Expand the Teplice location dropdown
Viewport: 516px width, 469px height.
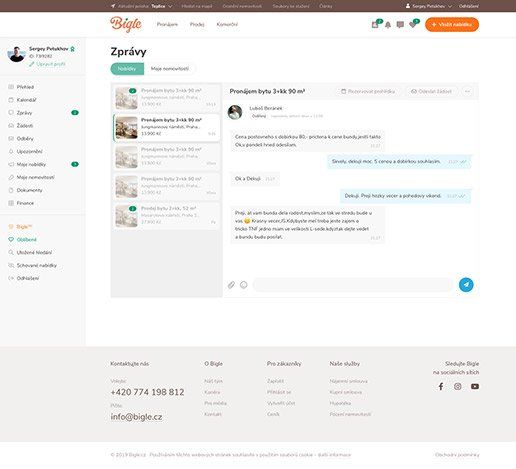pos(162,6)
